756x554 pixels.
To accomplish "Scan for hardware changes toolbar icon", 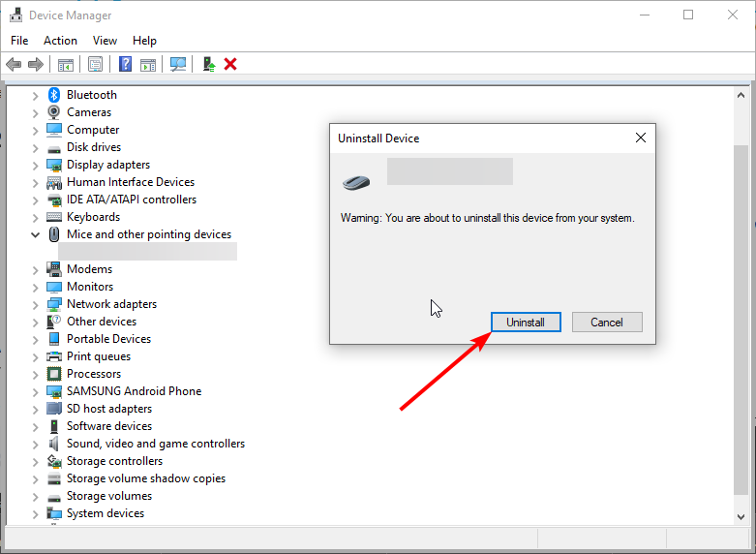I will 178,64.
